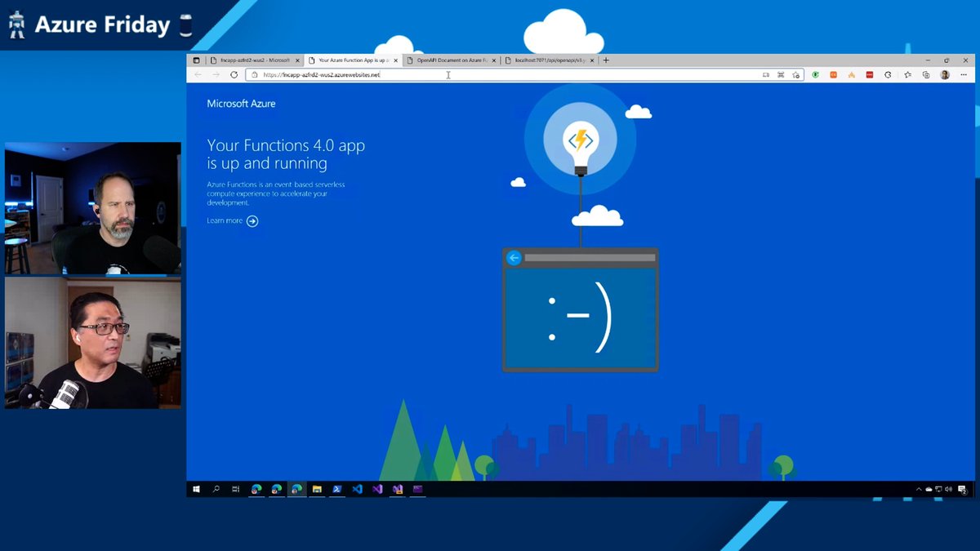Viewport: 980px width, 551px height.
Task: Close the localhost:7071 tab
Action: 592,60
